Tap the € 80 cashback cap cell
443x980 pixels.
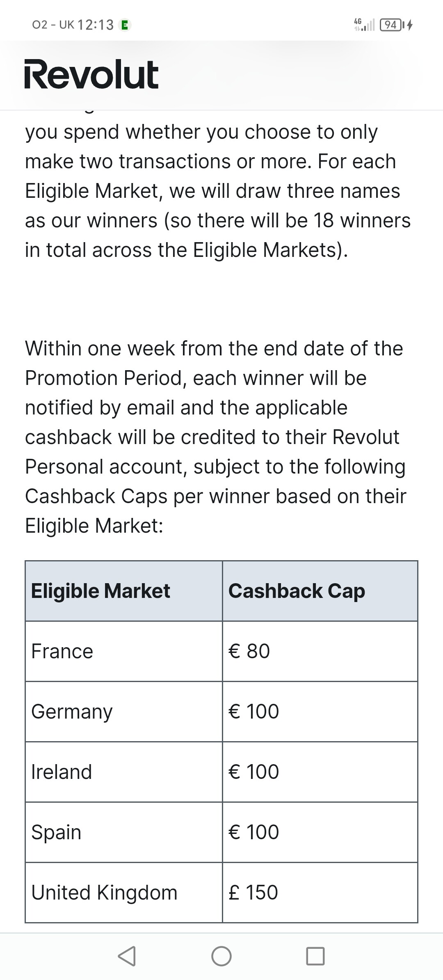[x=320, y=651]
